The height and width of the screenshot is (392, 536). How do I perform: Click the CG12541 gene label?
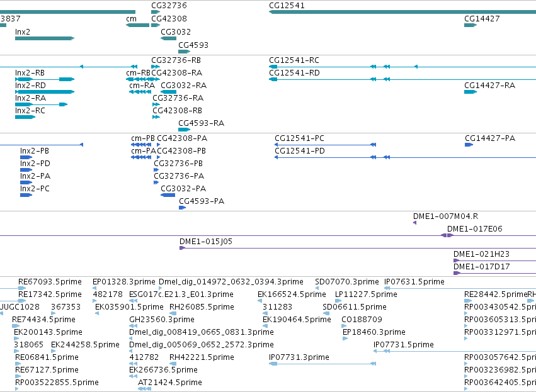click(x=287, y=6)
